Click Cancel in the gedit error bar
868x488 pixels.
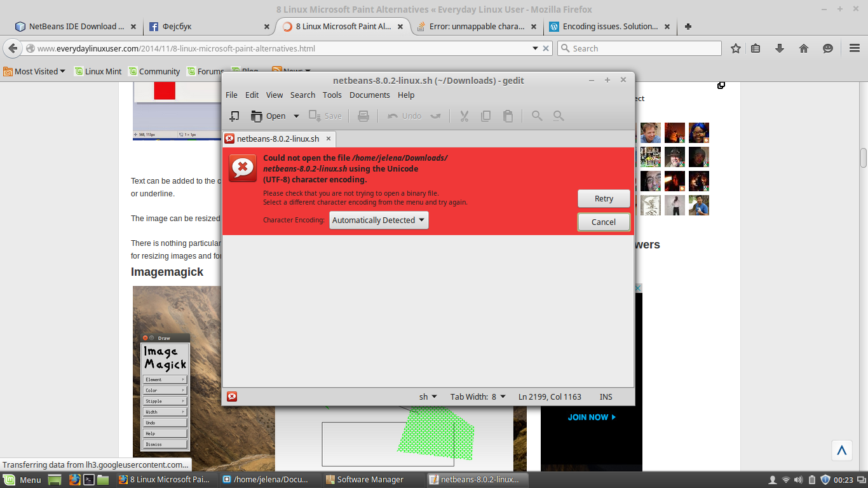tap(604, 222)
